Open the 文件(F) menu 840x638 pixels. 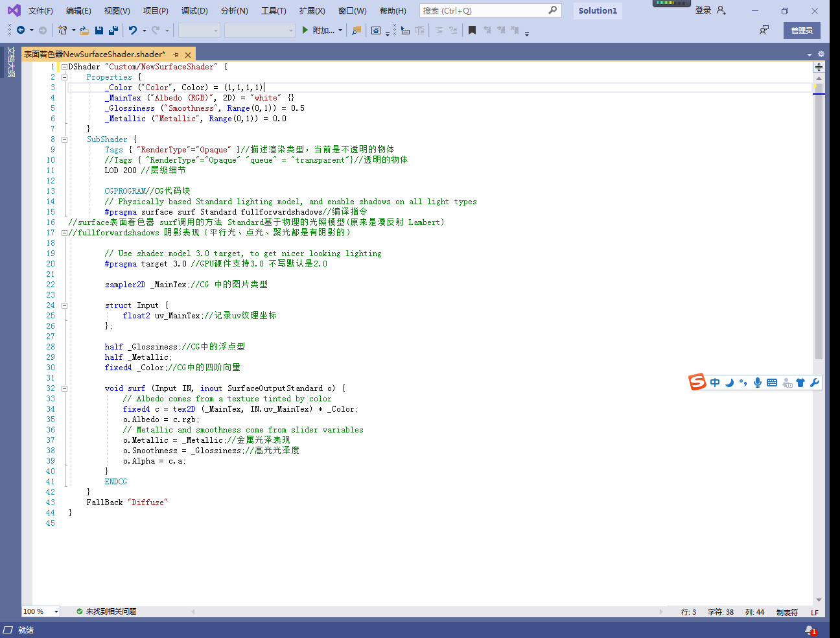pyautogui.click(x=40, y=10)
